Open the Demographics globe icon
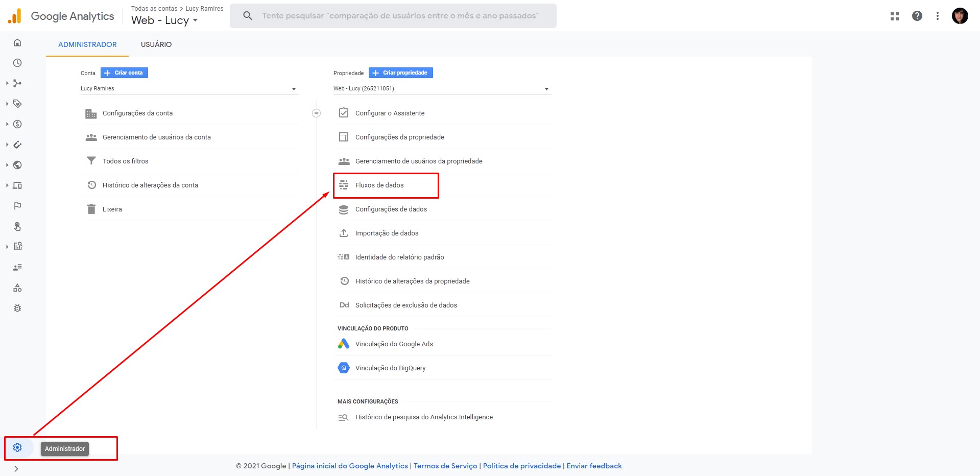Image resolution: width=980 pixels, height=476 pixels. 17,165
